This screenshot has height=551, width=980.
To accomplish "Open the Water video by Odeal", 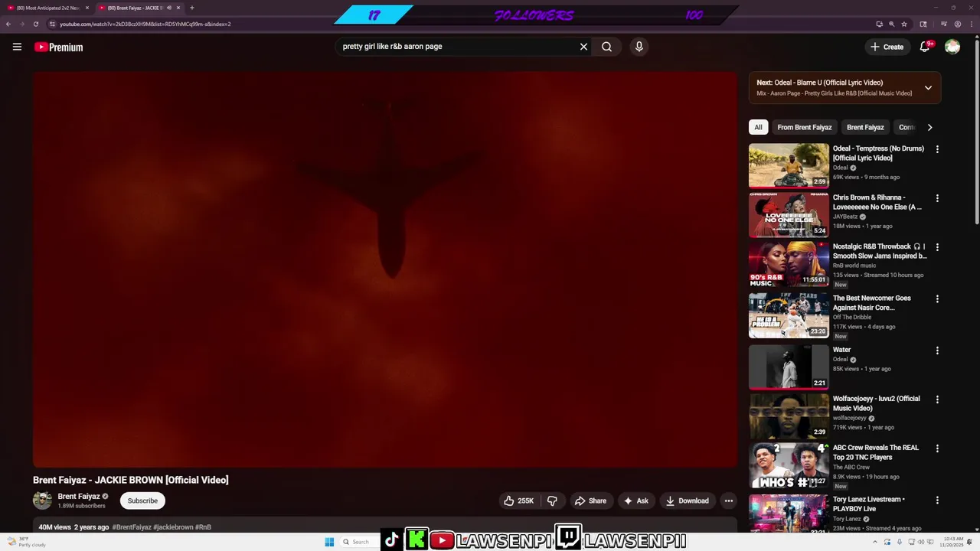I will click(x=789, y=367).
